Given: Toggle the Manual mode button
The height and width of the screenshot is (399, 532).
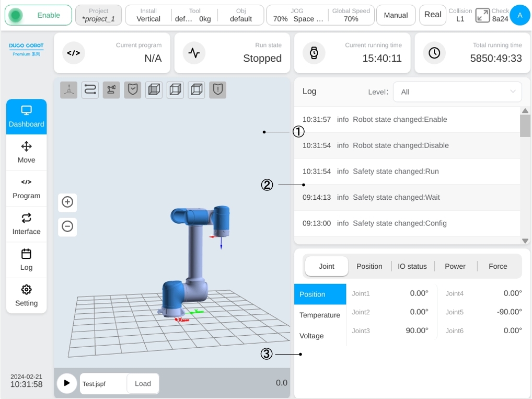Looking at the screenshot, I should click(396, 15).
